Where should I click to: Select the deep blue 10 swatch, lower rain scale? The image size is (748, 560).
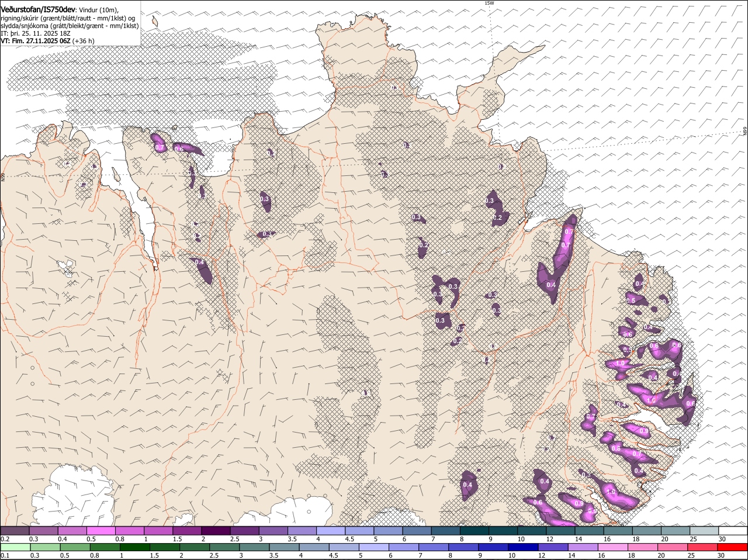click(522, 548)
